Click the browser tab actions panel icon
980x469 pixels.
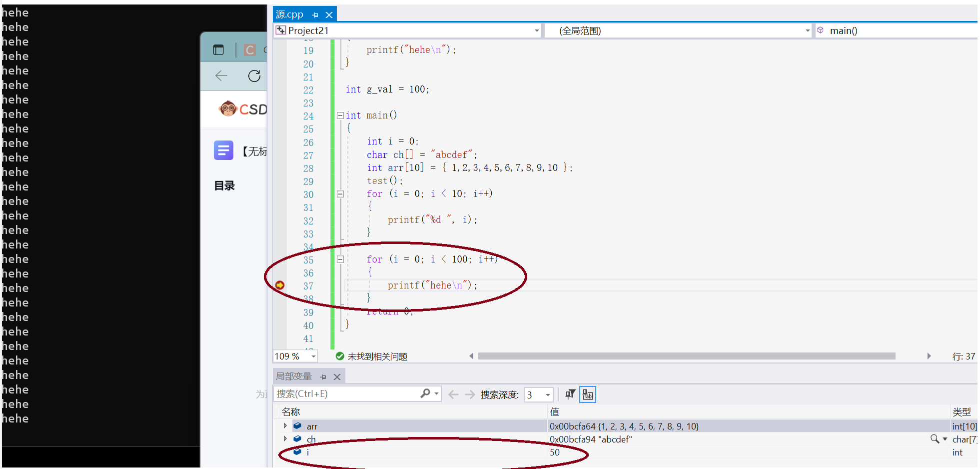[x=218, y=50]
